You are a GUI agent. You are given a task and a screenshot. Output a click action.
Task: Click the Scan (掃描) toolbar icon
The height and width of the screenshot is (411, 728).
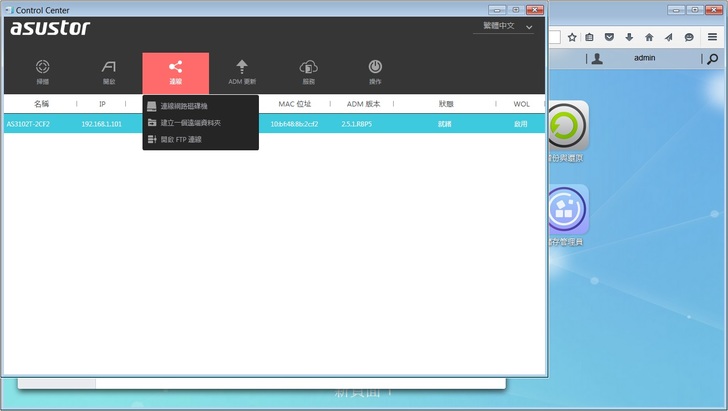42,67
